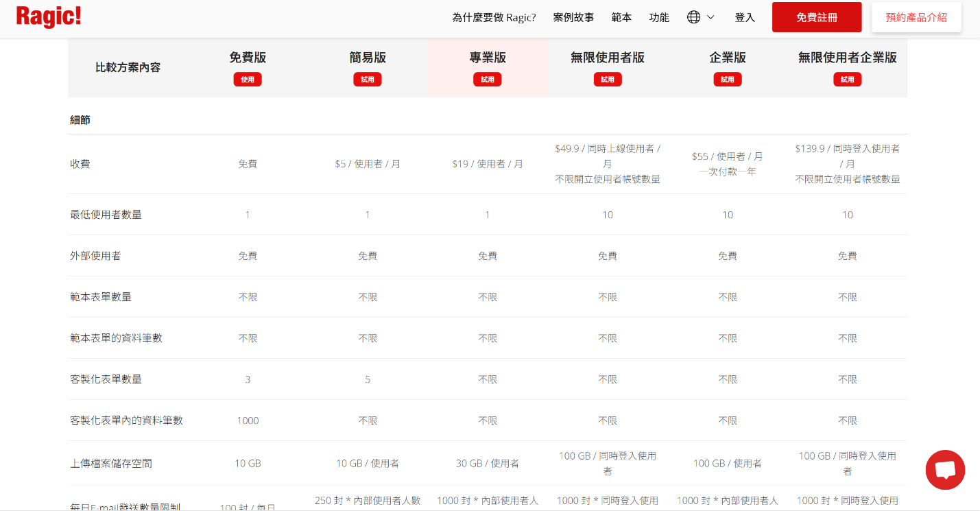Open the red chat bubble widget
The height and width of the screenshot is (511, 980).
(x=945, y=470)
